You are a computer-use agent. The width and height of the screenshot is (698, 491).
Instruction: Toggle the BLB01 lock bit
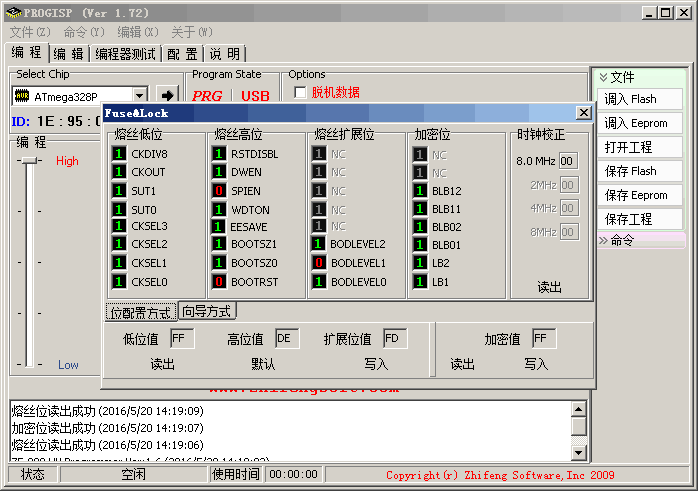pyautogui.click(x=420, y=245)
